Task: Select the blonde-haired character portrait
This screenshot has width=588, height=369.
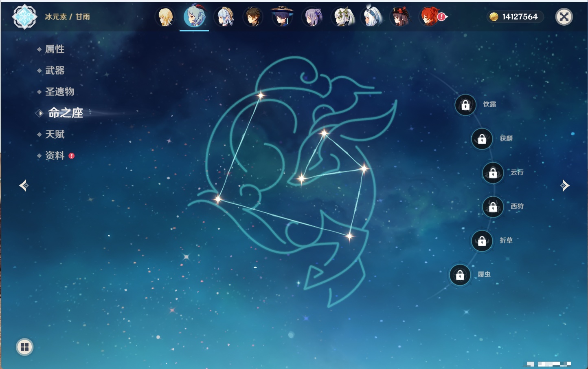Action: point(165,17)
